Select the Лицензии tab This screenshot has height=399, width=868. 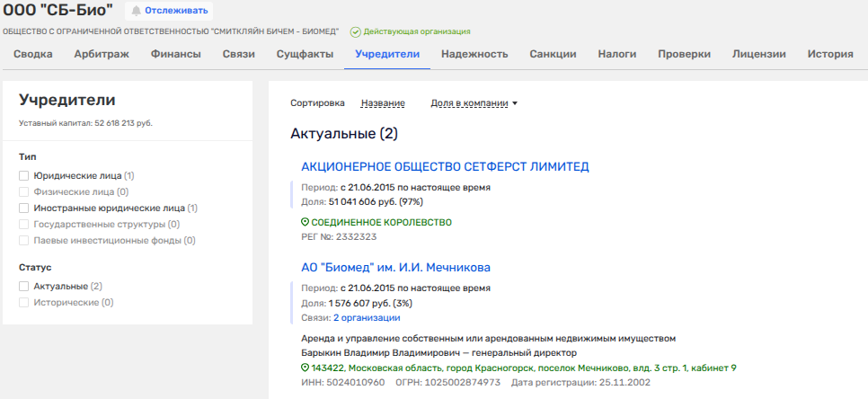tap(758, 54)
